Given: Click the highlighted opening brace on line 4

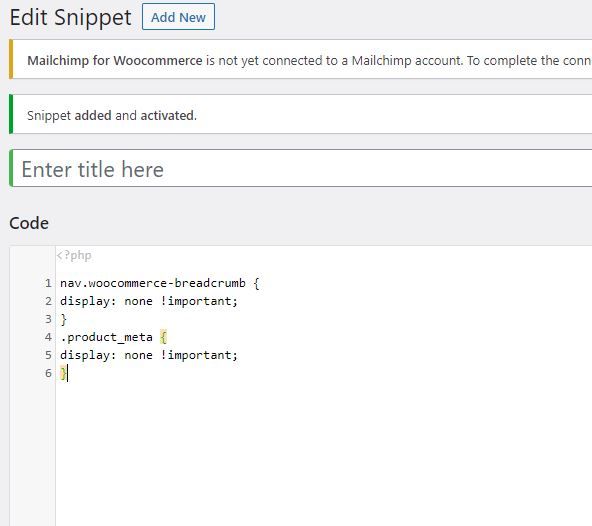Looking at the screenshot, I should [x=163, y=337].
